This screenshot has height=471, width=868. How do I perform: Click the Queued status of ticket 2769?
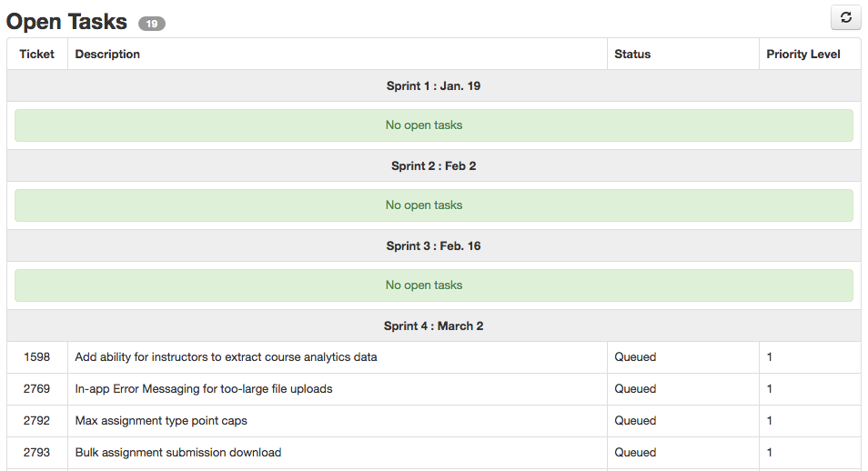[635, 389]
